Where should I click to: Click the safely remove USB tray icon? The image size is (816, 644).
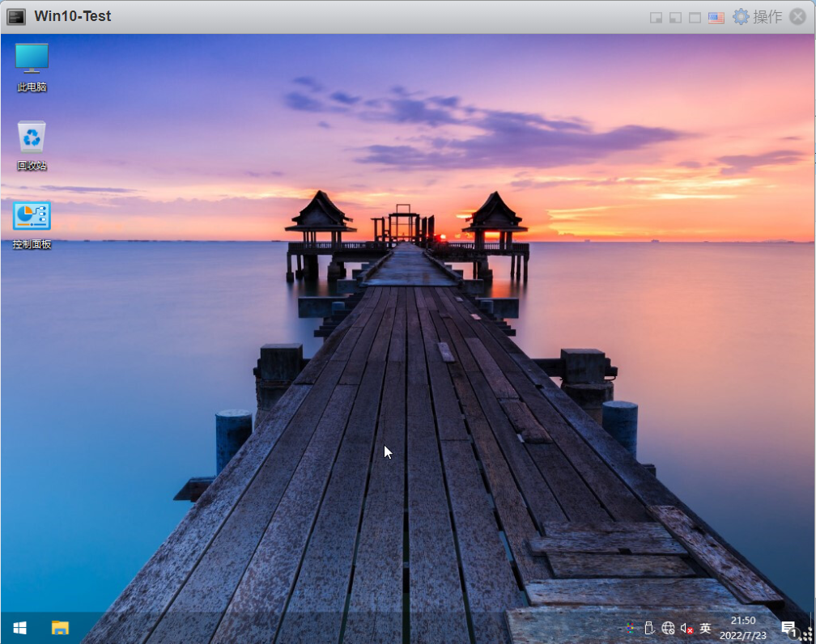coord(649,628)
